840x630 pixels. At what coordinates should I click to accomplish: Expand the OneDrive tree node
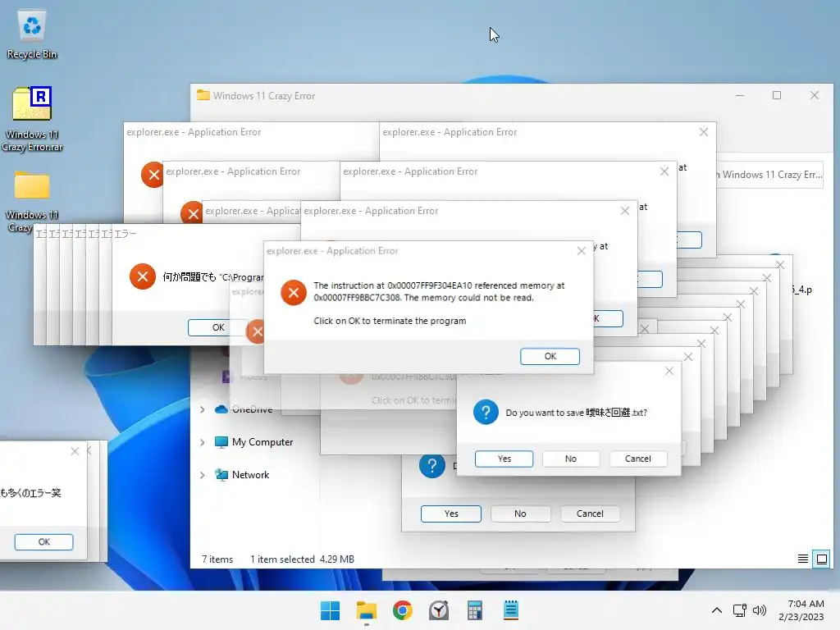point(202,409)
